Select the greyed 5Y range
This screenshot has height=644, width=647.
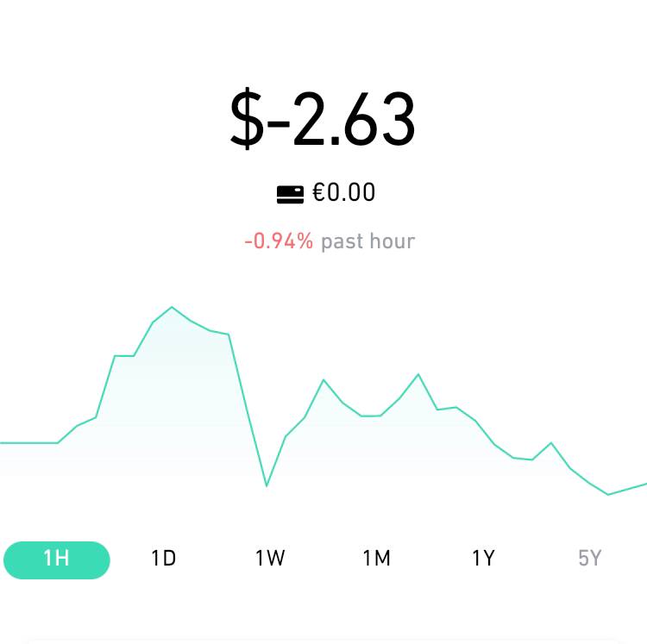pyautogui.click(x=589, y=559)
